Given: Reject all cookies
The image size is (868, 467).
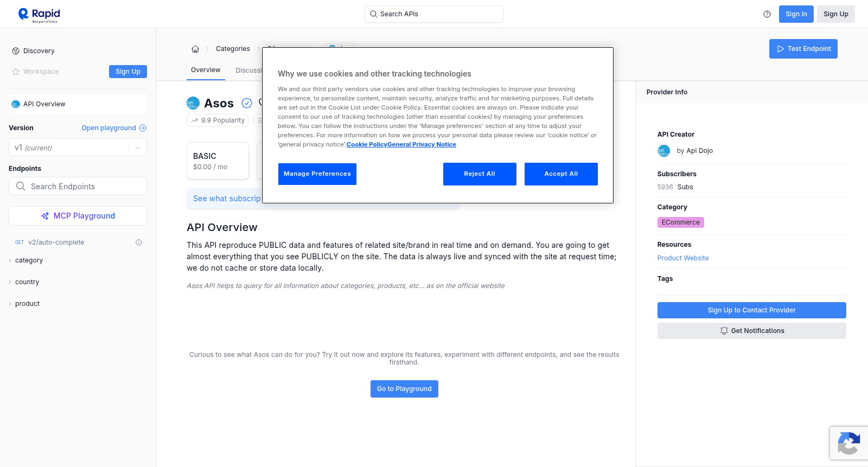Looking at the screenshot, I should (x=480, y=174).
